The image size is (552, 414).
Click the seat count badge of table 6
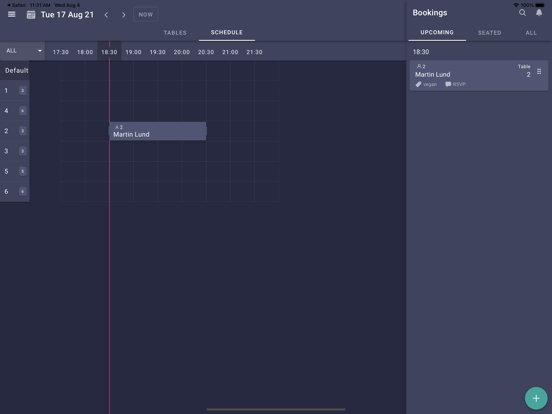(x=23, y=192)
